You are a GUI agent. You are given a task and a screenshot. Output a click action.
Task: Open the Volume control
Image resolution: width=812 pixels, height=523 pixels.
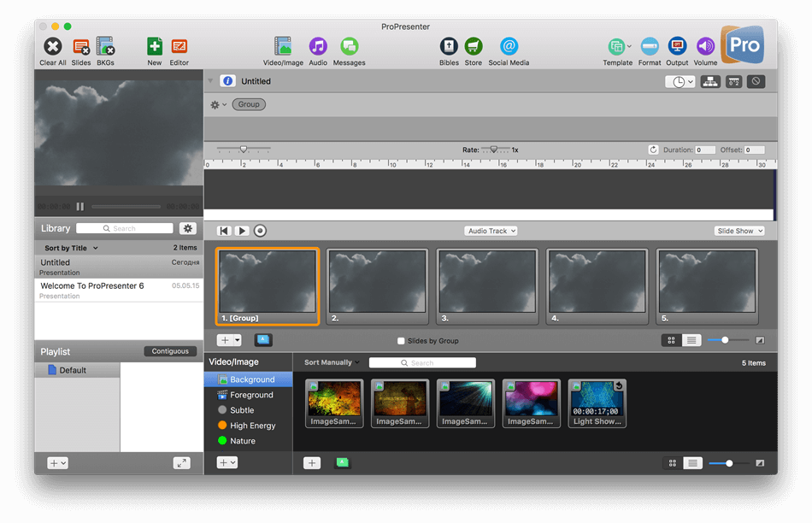[x=705, y=47]
